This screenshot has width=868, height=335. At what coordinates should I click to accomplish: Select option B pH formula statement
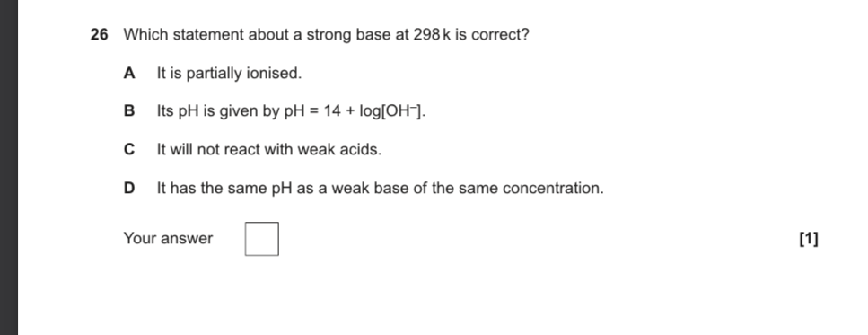tap(291, 111)
